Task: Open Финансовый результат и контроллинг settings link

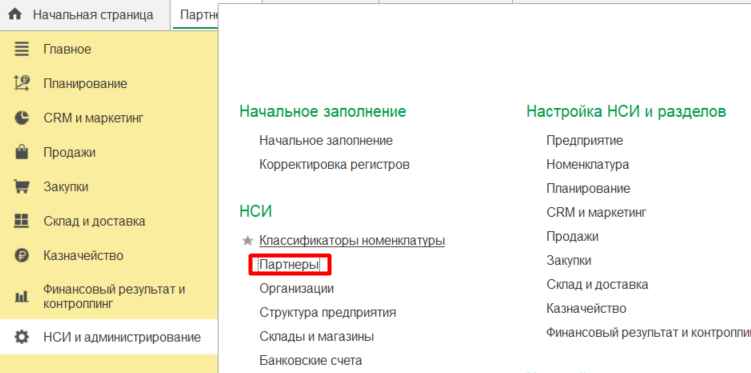Action: click(649, 332)
